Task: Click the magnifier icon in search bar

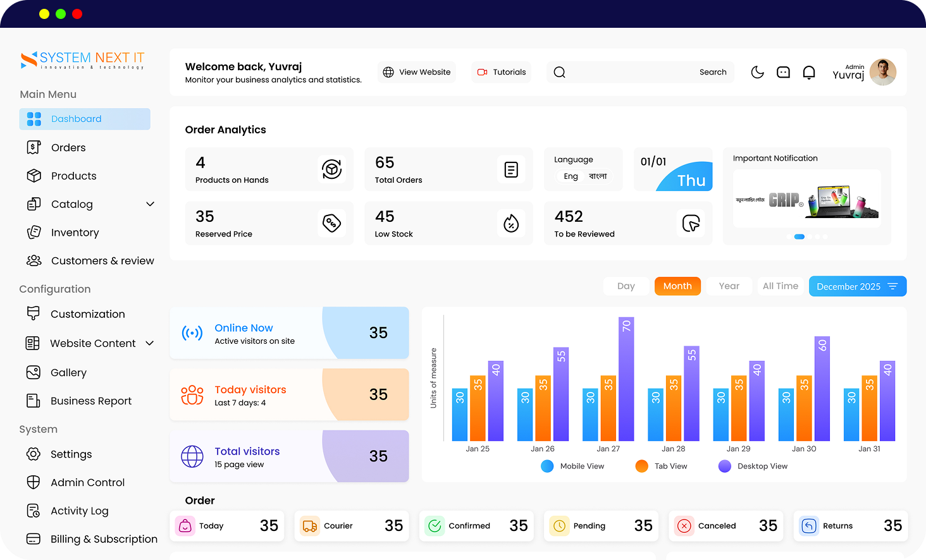Action: (x=560, y=72)
